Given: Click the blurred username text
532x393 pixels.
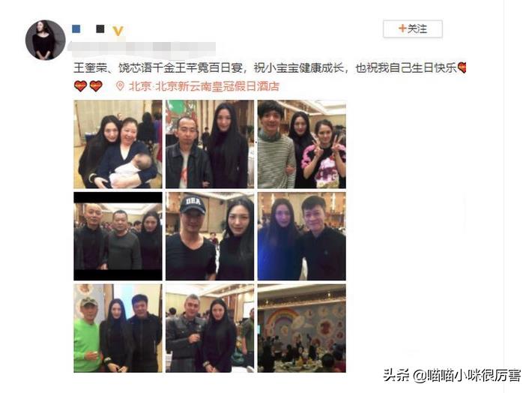Looking at the screenshot, I should click(142, 48).
